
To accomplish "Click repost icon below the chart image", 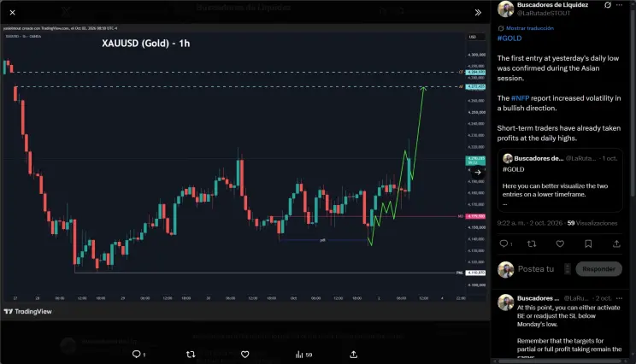I will [x=191, y=355].
